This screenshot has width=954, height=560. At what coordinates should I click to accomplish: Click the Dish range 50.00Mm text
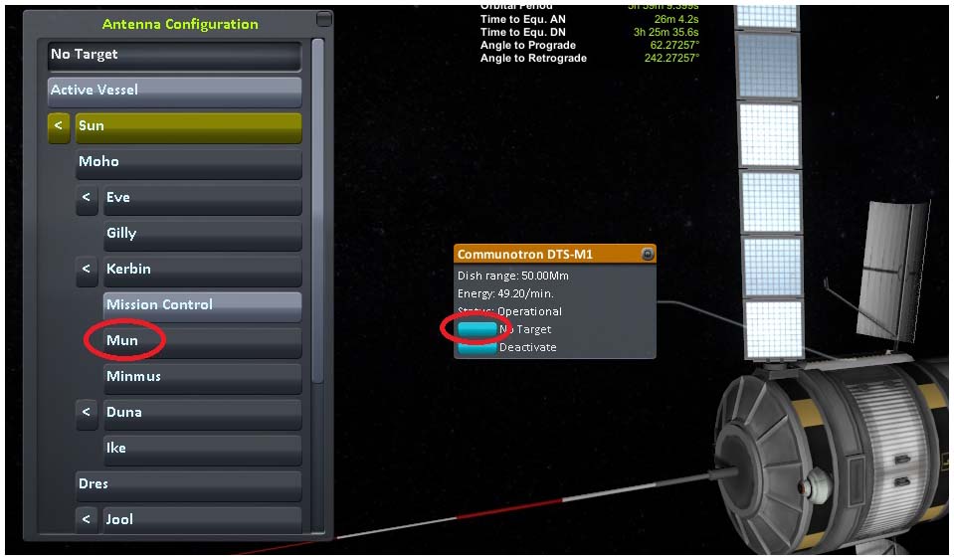(513, 277)
